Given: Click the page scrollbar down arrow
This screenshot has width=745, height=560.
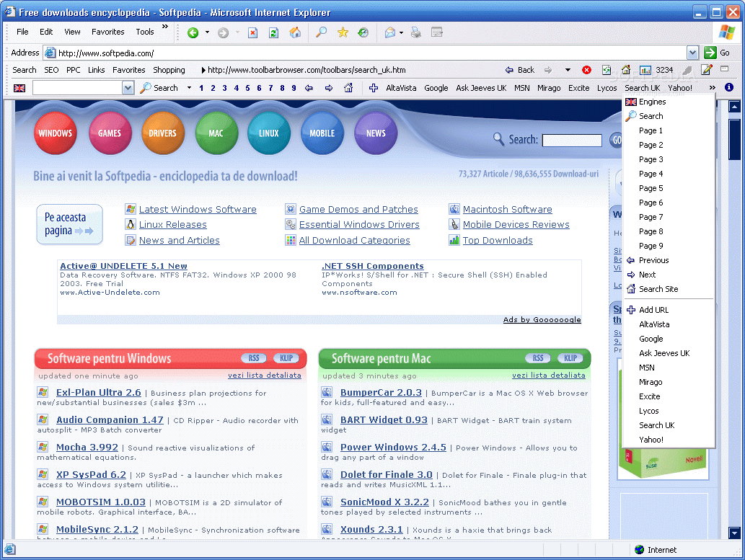Looking at the screenshot, I should point(735,533).
